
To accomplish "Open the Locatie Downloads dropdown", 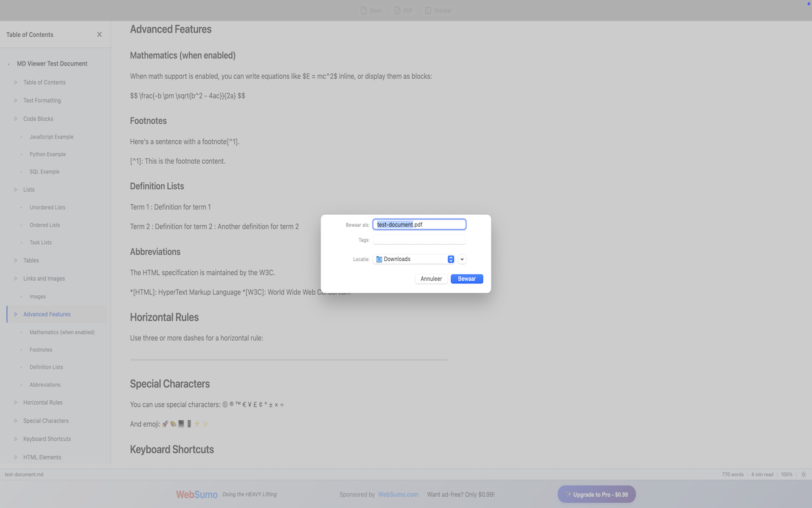I will click(414, 259).
